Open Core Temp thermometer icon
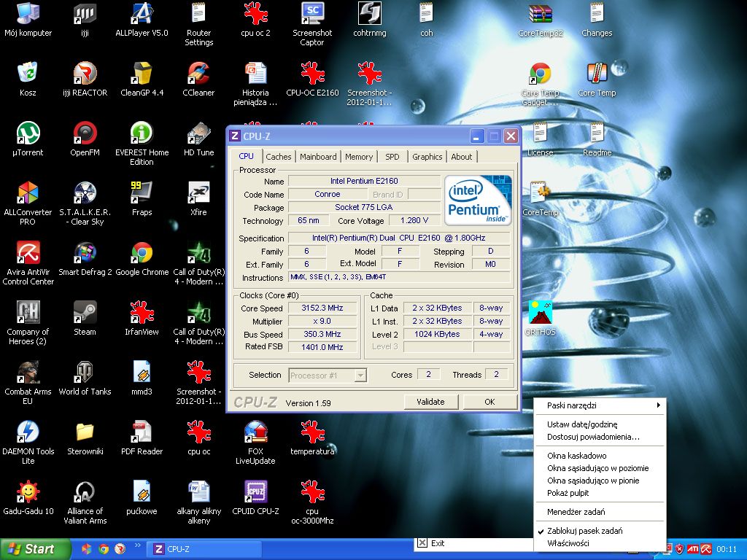The height and width of the screenshot is (560, 747). click(x=597, y=80)
